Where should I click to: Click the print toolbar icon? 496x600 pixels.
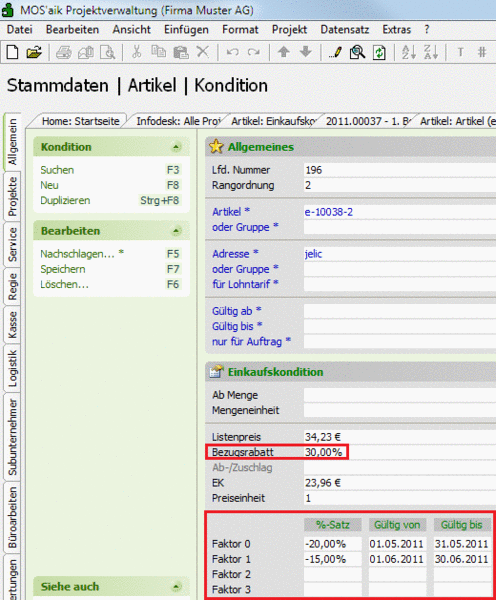(64, 52)
